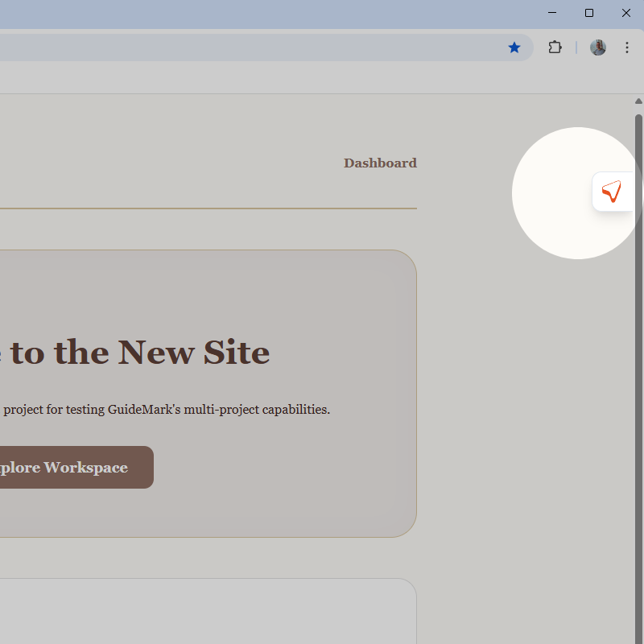The width and height of the screenshot is (644, 644).
Task: Minimize the browser window
Action: tap(552, 13)
